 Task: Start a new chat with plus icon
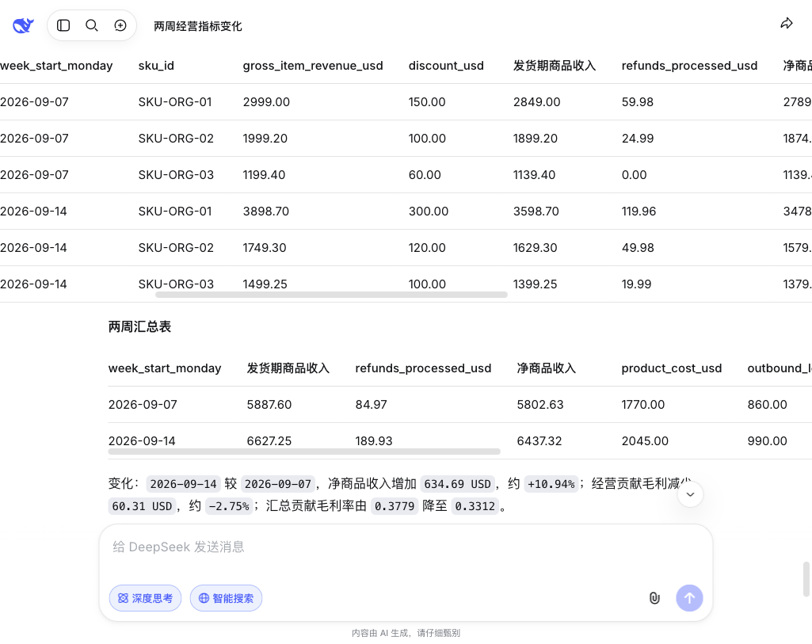coord(120,25)
